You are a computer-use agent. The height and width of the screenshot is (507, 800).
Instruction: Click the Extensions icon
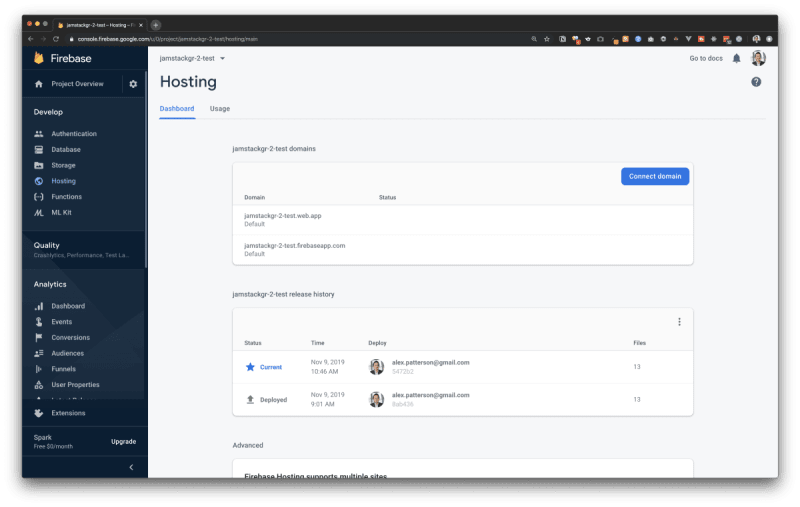tap(39, 413)
